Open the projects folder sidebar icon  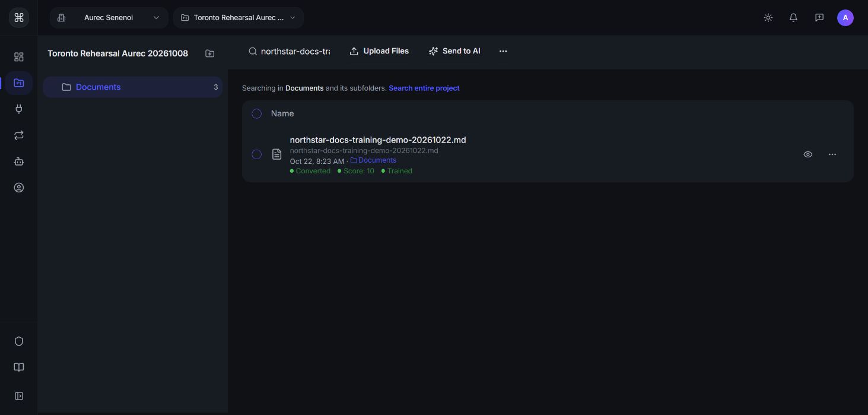click(19, 83)
